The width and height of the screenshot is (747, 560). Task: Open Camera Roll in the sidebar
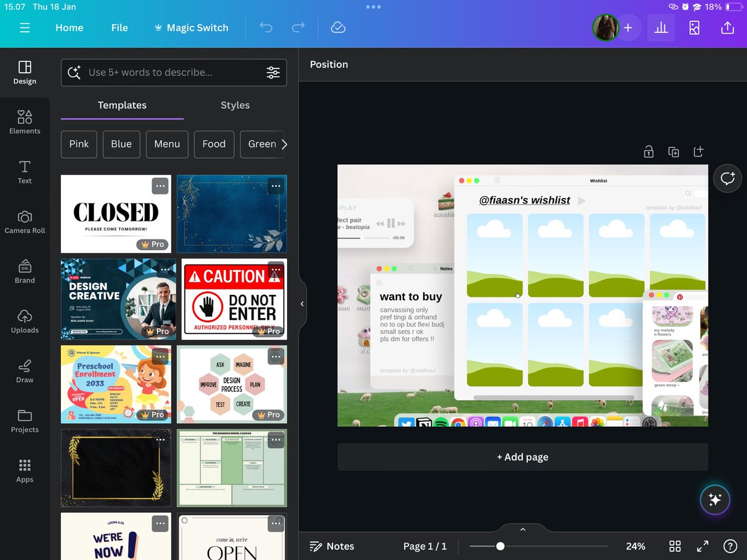click(x=25, y=222)
